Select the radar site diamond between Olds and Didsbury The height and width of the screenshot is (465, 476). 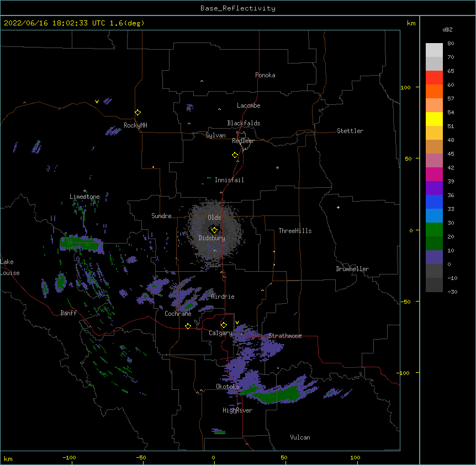coord(214,230)
